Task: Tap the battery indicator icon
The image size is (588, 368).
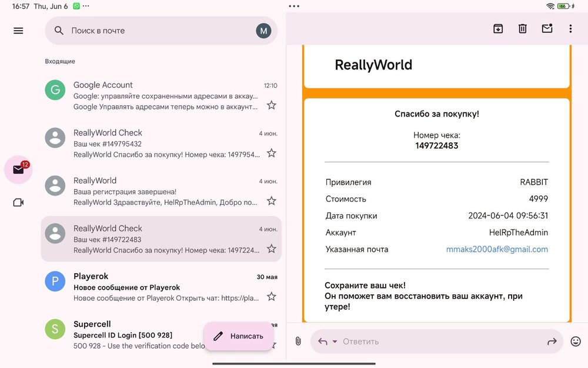Action: [564, 6]
